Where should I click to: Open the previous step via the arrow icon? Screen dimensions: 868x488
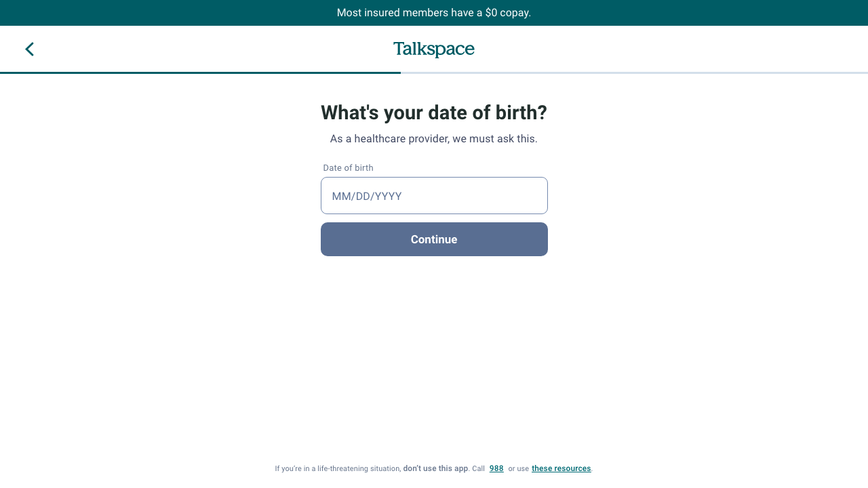click(29, 49)
